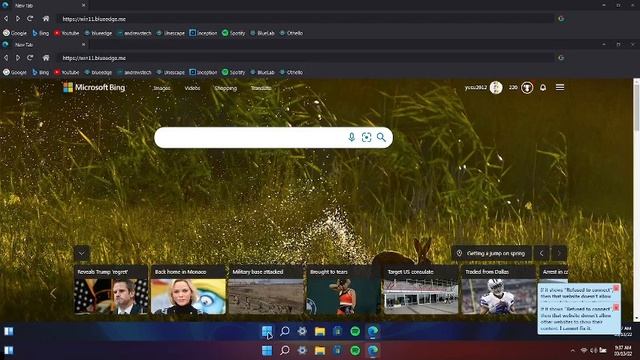Open andrewstech bookmark in the second nested bookmarks bar

(134, 72)
